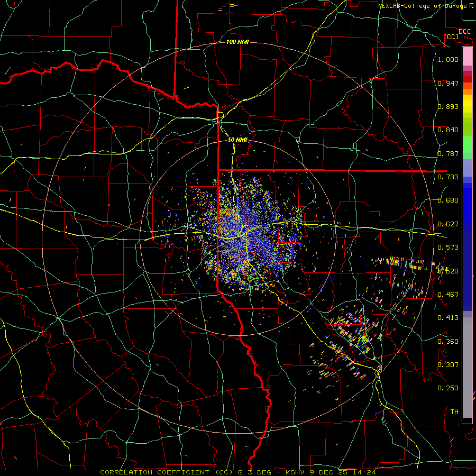The height and width of the screenshot is (476, 476).
Task: Click the 0.893 scale value
Action: [448, 106]
